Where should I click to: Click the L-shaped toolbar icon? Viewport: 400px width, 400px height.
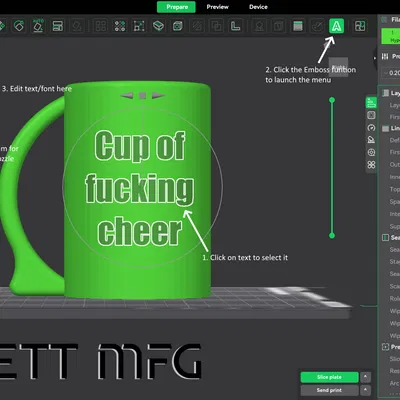[x=236, y=26]
